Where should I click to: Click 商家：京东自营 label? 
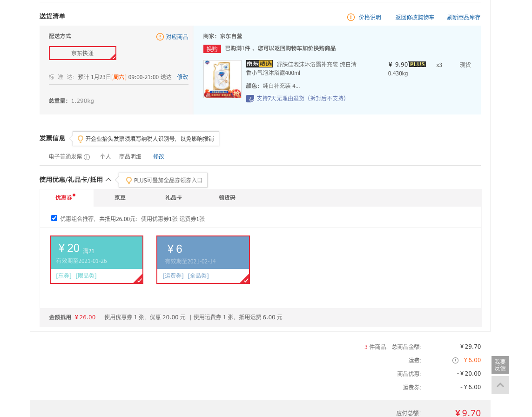point(222,36)
